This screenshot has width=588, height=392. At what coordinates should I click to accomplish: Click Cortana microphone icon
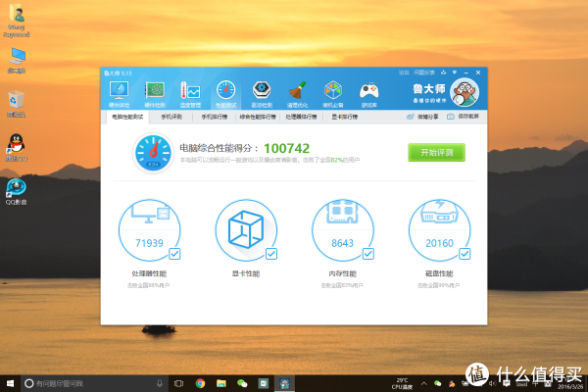160,383
